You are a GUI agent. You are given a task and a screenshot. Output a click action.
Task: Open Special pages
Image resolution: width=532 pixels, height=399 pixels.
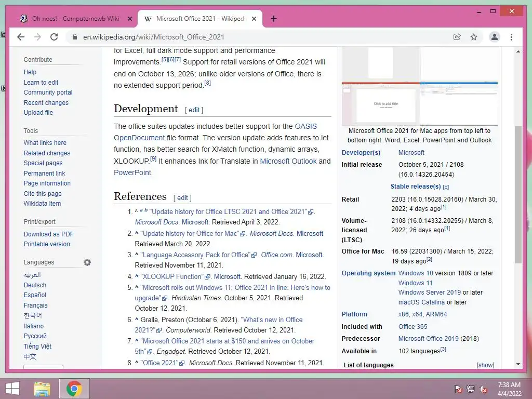(43, 163)
